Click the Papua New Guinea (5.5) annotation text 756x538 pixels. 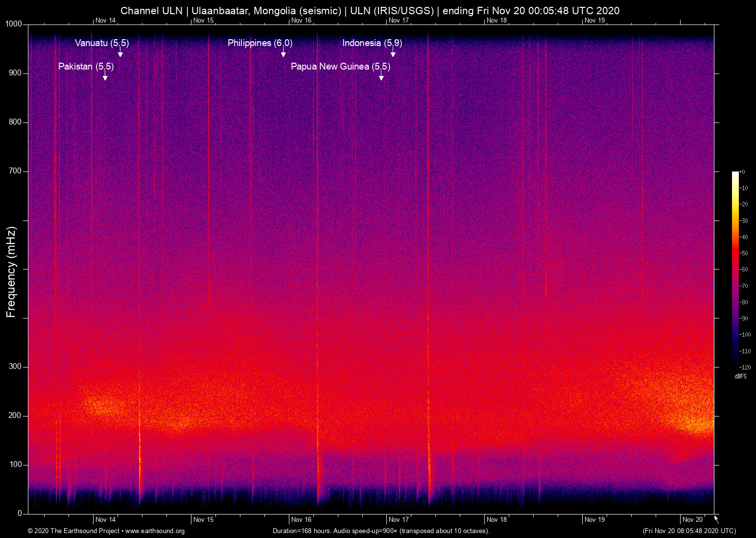point(340,67)
